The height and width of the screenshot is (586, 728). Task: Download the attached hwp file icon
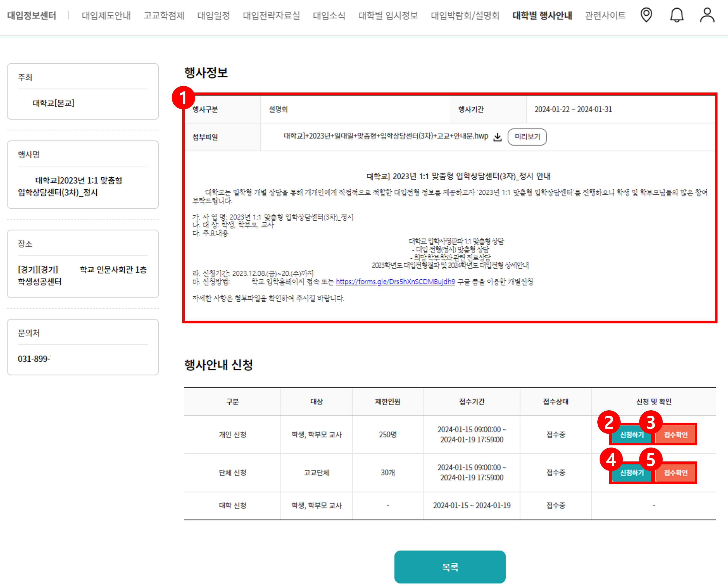(497, 137)
